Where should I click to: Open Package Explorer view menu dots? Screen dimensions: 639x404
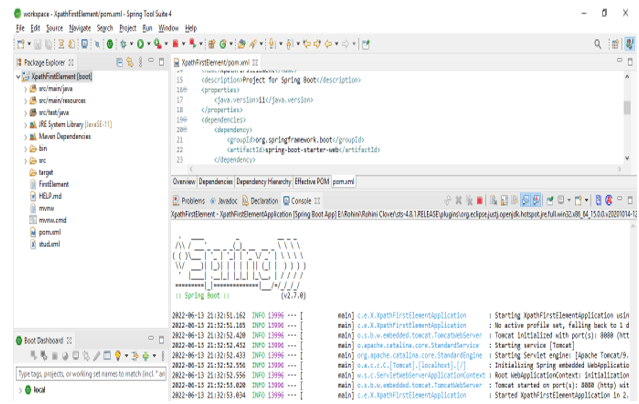tap(141, 62)
